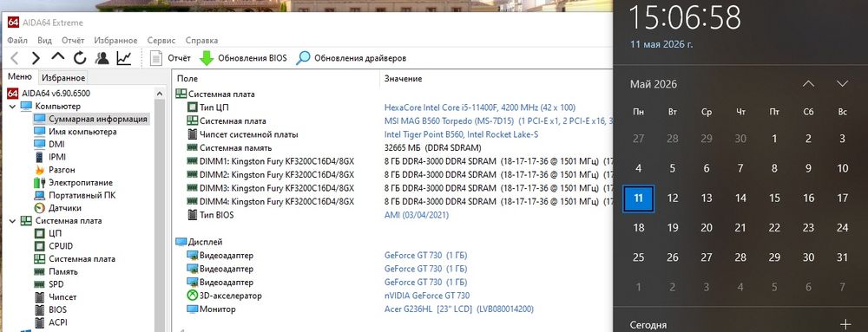
Task: Switch to the Избранное tab in sidebar
Action: (63, 78)
